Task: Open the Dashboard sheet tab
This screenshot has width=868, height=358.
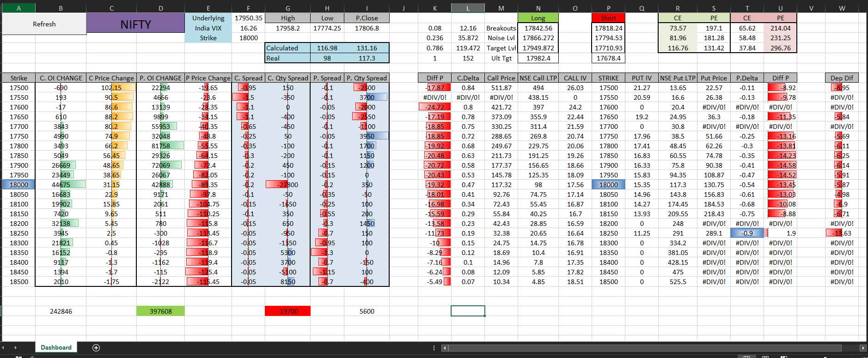Action: (56, 347)
